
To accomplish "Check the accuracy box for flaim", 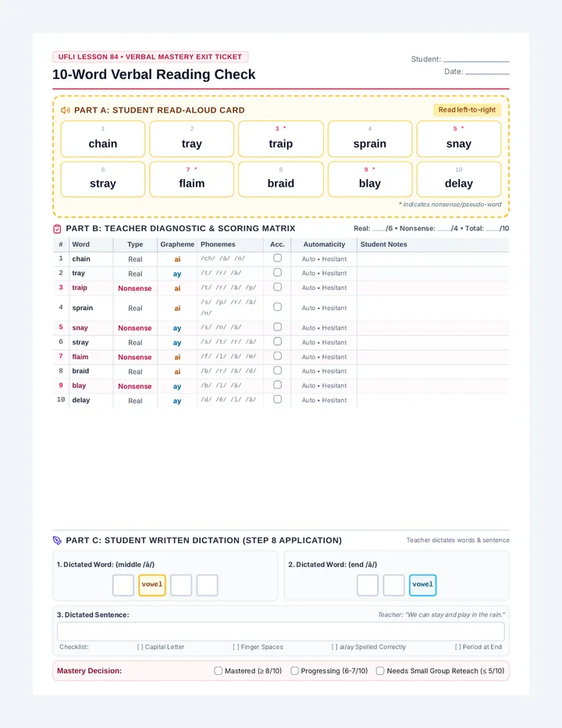I will 278,355.
